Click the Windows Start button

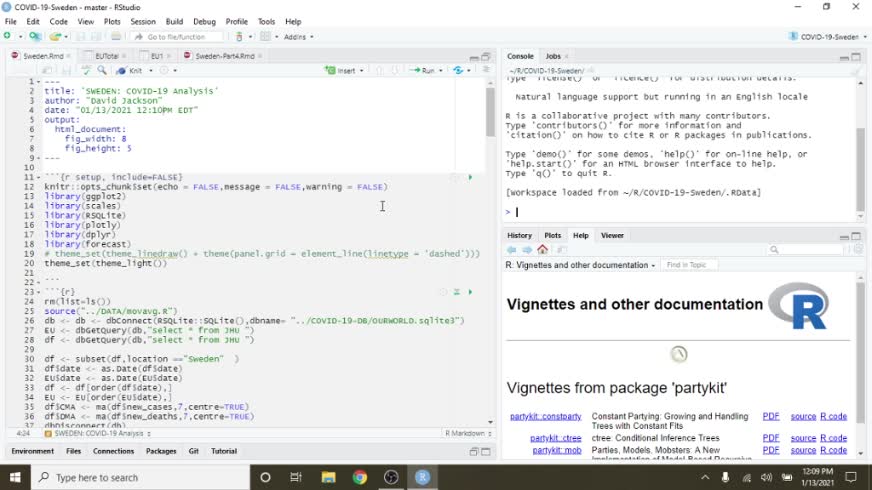[x=15, y=477]
